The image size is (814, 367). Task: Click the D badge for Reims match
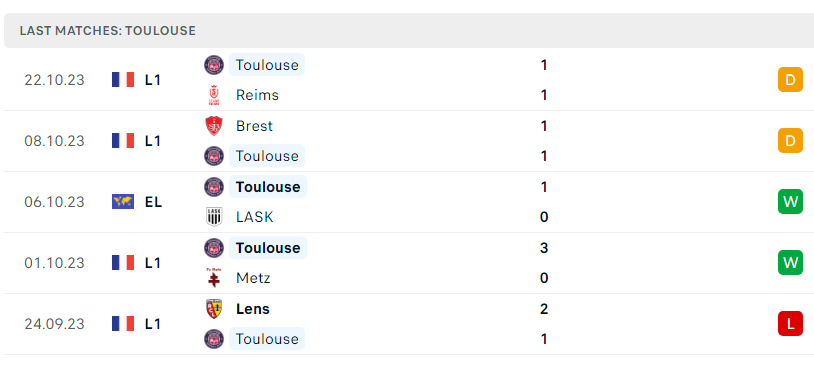pos(790,80)
